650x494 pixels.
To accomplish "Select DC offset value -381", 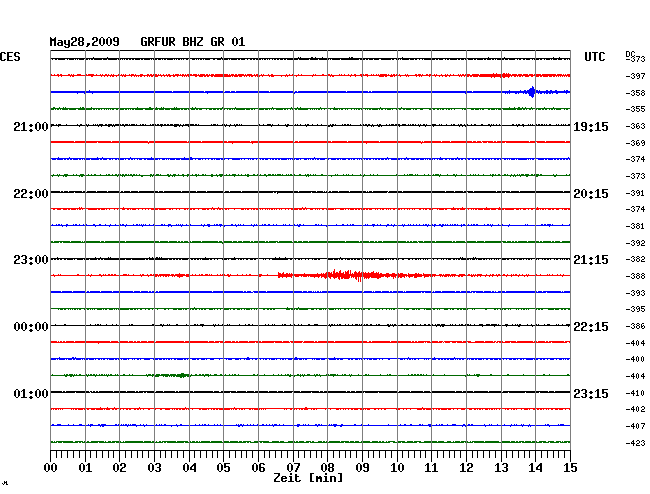I will tap(635, 226).
